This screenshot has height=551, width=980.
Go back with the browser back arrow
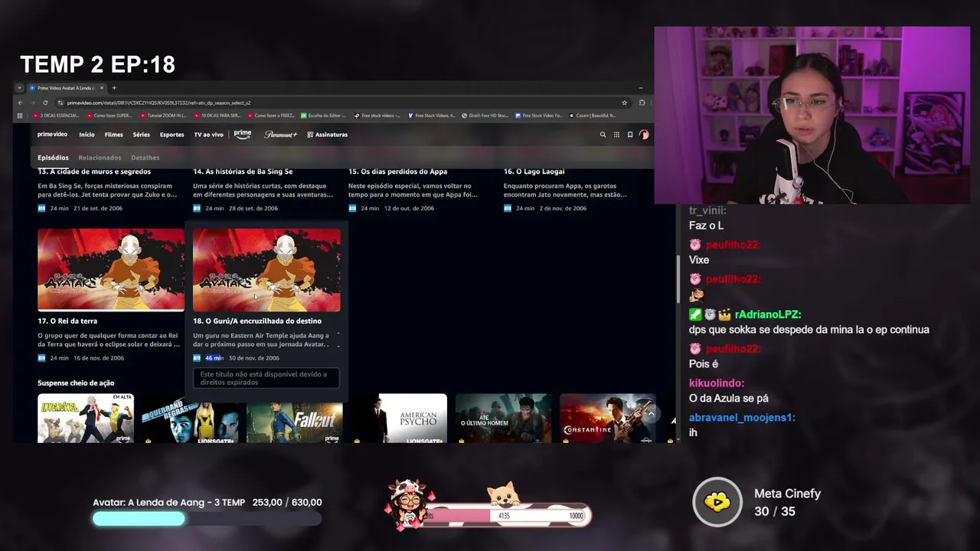tap(21, 103)
